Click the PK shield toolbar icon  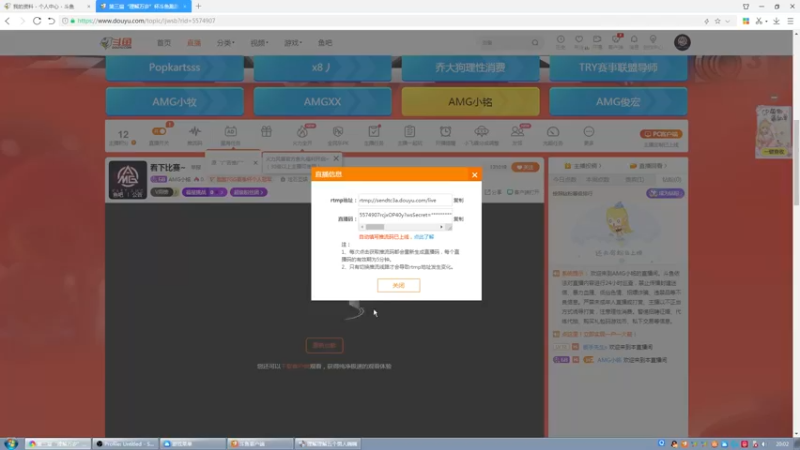click(338, 132)
